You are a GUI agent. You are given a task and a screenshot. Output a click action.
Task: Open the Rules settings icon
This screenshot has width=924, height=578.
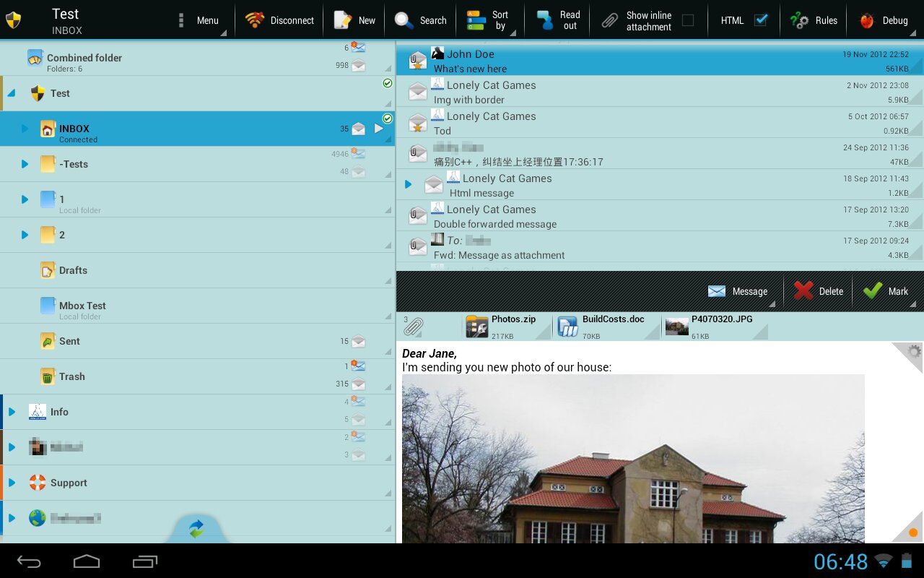pos(799,20)
